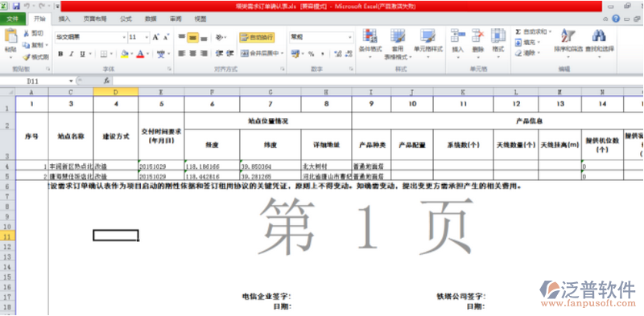Open the font color red A swatch
The width and height of the screenshot is (644, 316).
140,54
